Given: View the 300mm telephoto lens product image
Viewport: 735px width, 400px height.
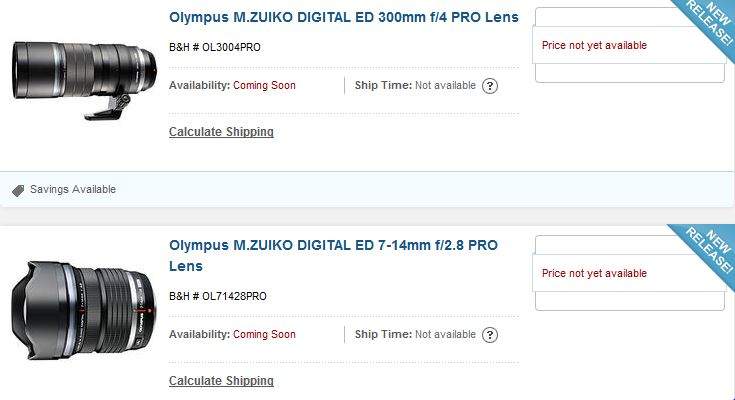Looking at the screenshot, I should (x=84, y=80).
